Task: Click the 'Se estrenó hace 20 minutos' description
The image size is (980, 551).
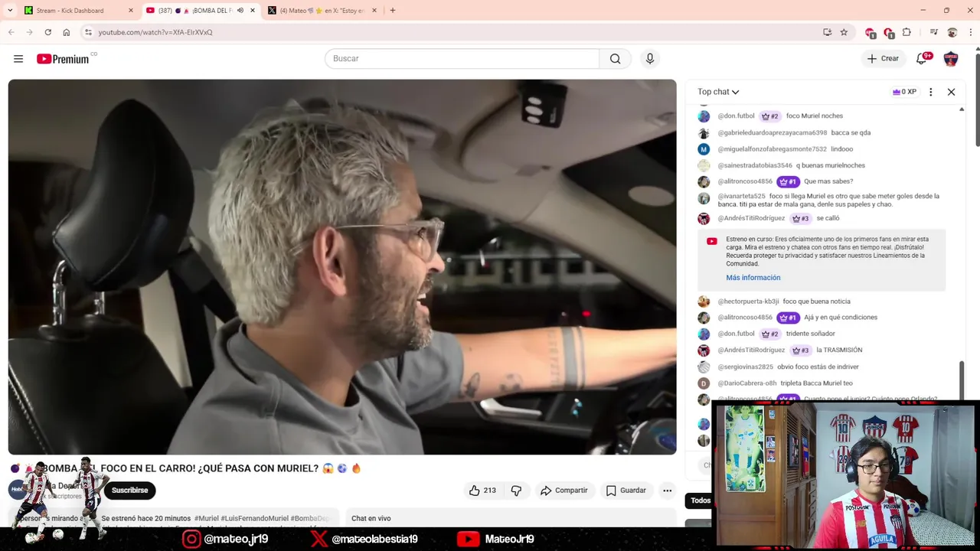Action: tap(145, 519)
